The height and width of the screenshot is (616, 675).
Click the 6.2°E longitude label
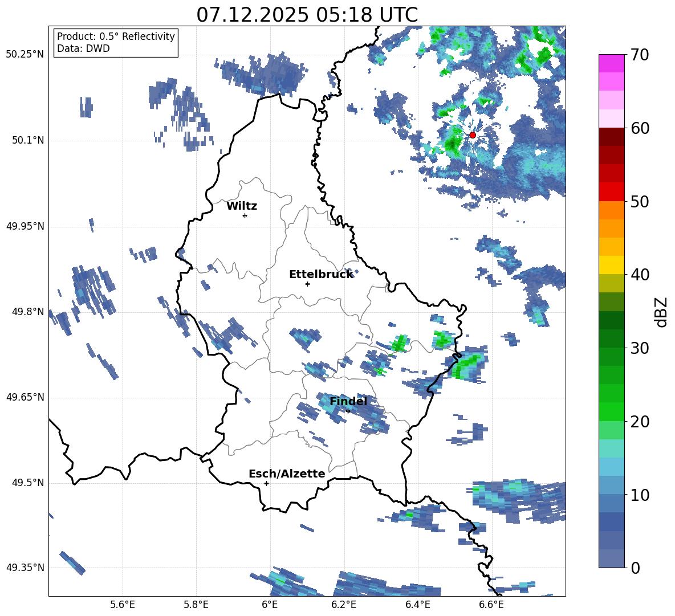coord(344,605)
